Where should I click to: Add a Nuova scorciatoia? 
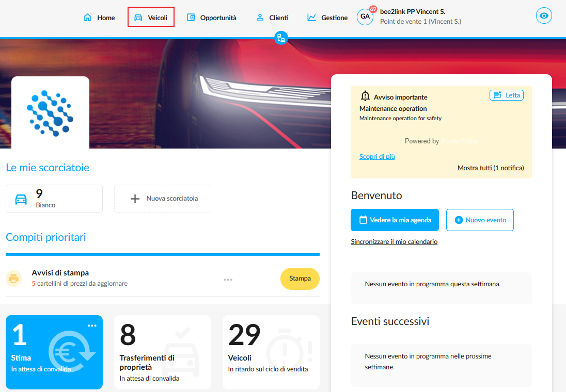point(163,199)
